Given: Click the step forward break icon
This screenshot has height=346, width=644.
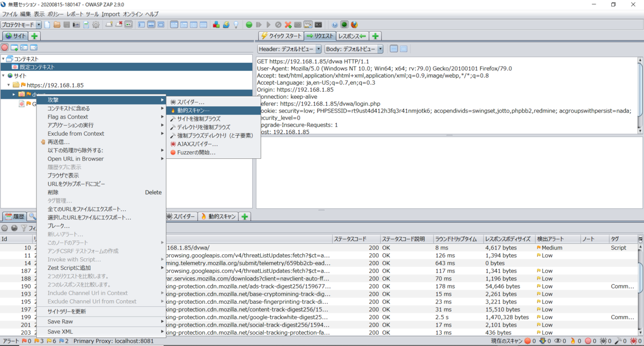Looking at the screenshot, I should 259,25.
